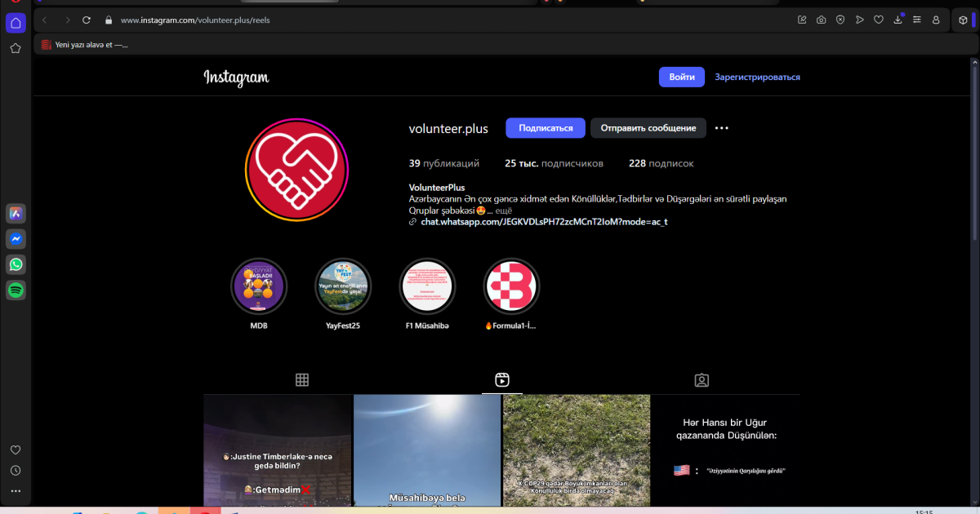
Task: Click the Отправить сообщение button
Action: [648, 128]
